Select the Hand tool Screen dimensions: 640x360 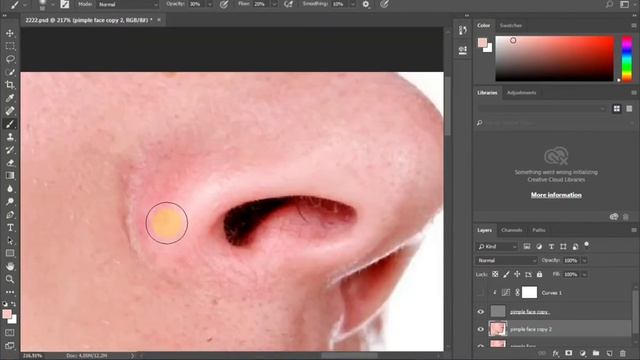click(x=10, y=266)
